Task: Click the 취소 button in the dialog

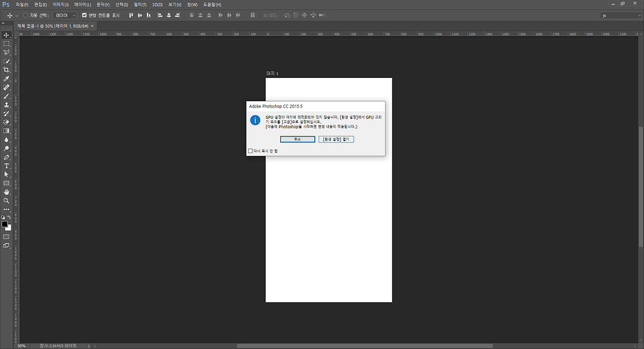Action: tap(298, 139)
